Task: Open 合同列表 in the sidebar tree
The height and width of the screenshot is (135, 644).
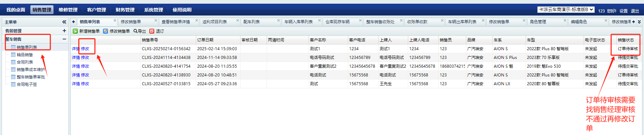Action: click(x=25, y=62)
